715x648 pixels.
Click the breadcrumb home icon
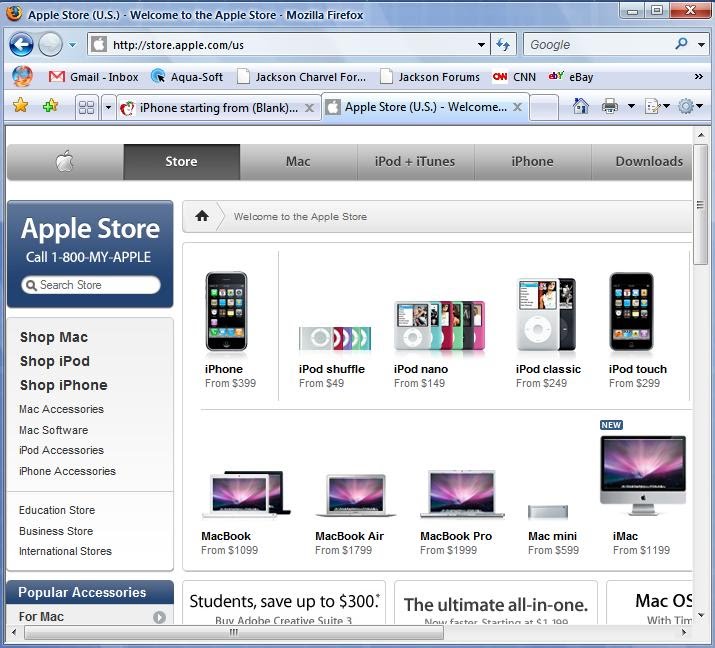202,216
